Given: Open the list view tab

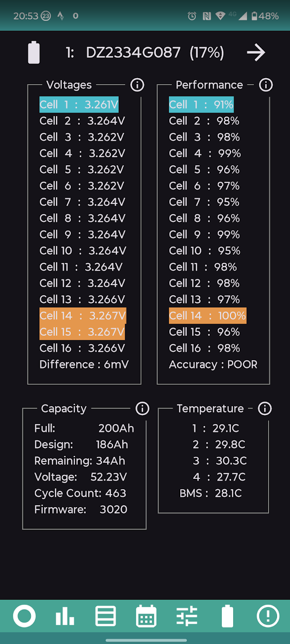Looking at the screenshot, I should 106,617.
